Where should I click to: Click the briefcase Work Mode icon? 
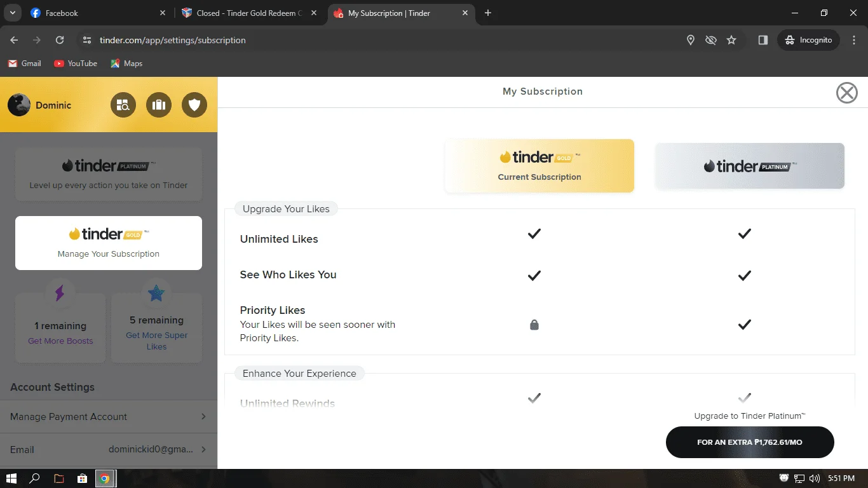coord(159,105)
